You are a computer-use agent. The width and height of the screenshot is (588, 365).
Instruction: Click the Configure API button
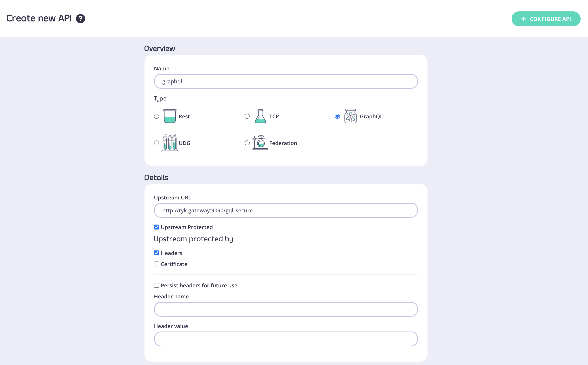546,19
